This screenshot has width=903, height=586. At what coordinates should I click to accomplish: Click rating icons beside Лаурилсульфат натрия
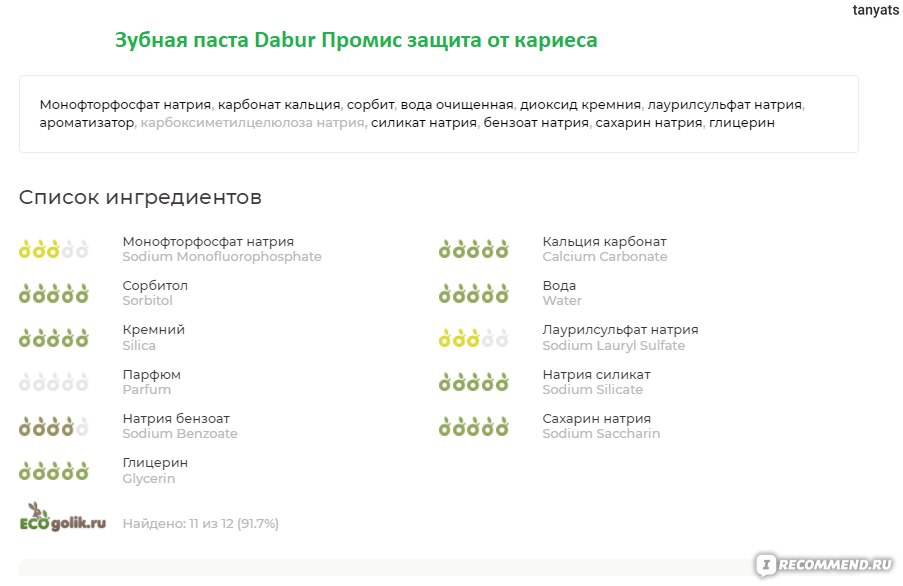[473, 338]
